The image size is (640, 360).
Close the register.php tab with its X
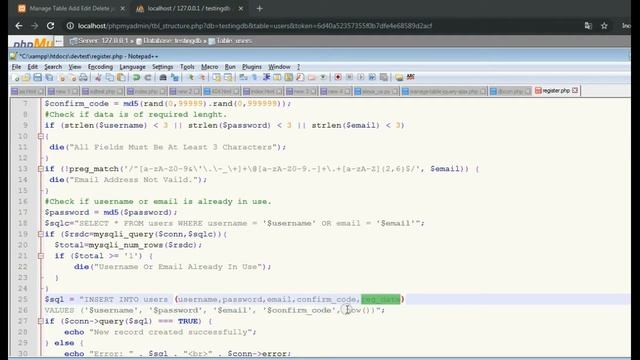575,90
